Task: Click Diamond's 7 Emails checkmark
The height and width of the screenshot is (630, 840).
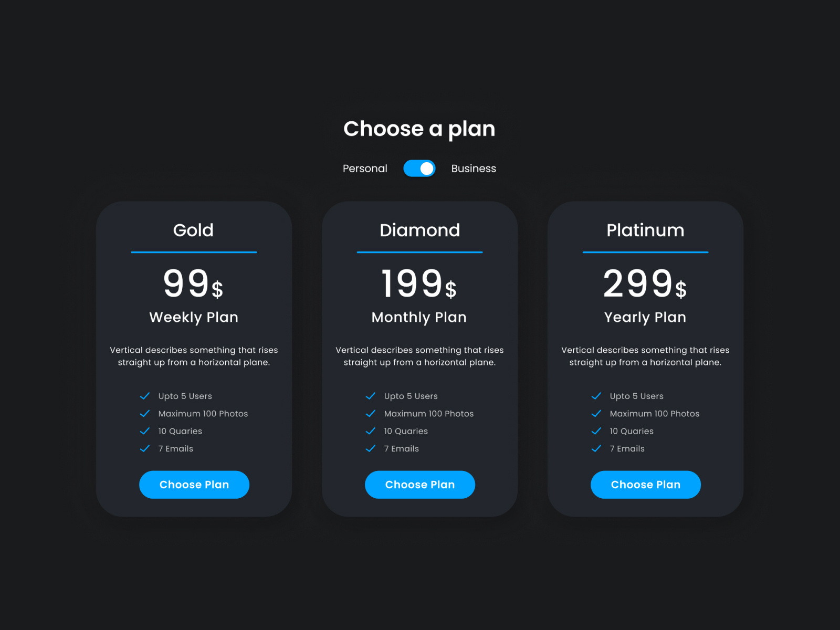Action: (x=371, y=448)
